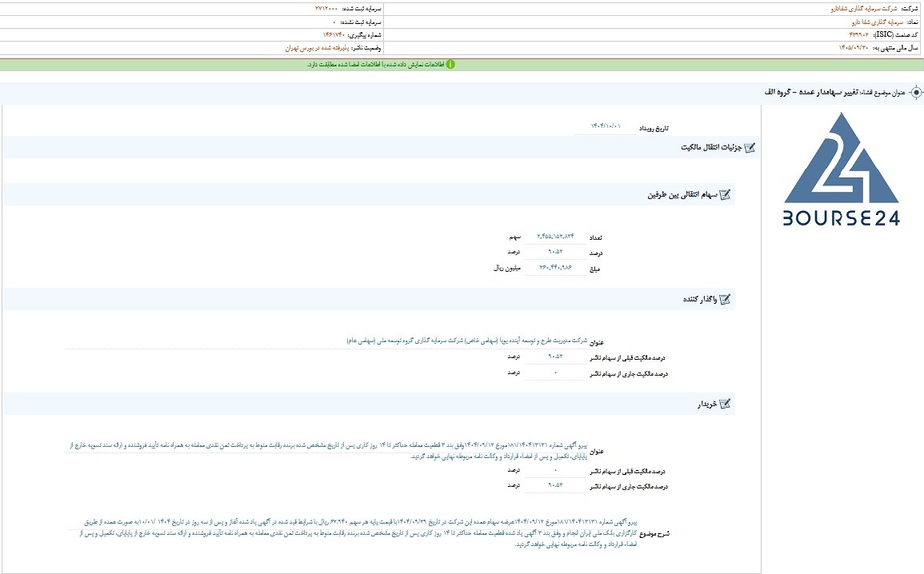Click the شرح موضوع description paragraph

pyautogui.click(x=358, y=533)
